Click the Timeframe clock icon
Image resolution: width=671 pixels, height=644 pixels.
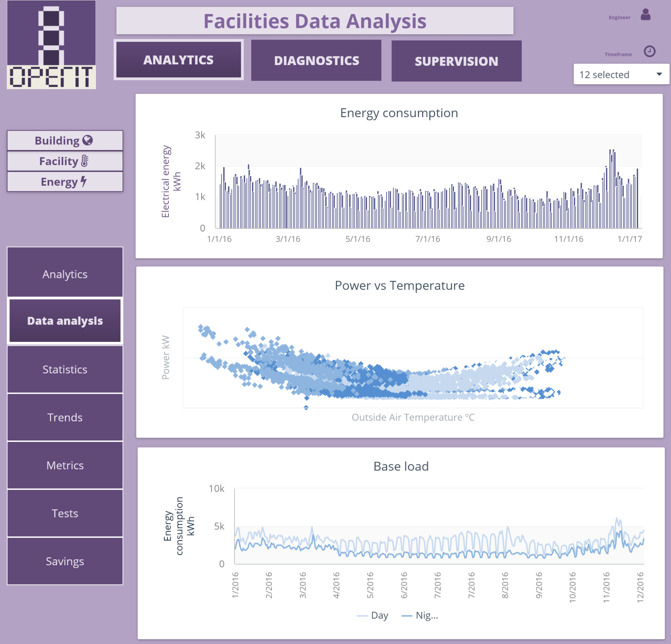(649, 52)
